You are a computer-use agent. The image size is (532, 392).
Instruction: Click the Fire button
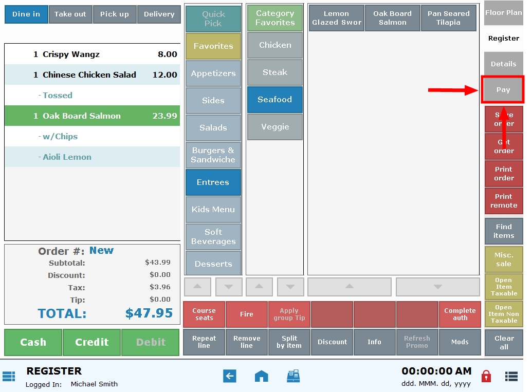point(247,314)
